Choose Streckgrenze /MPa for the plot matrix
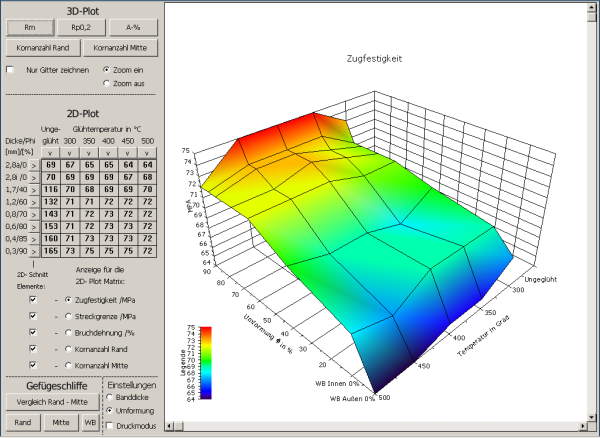600x438 pixels. (x=67, y=317)
